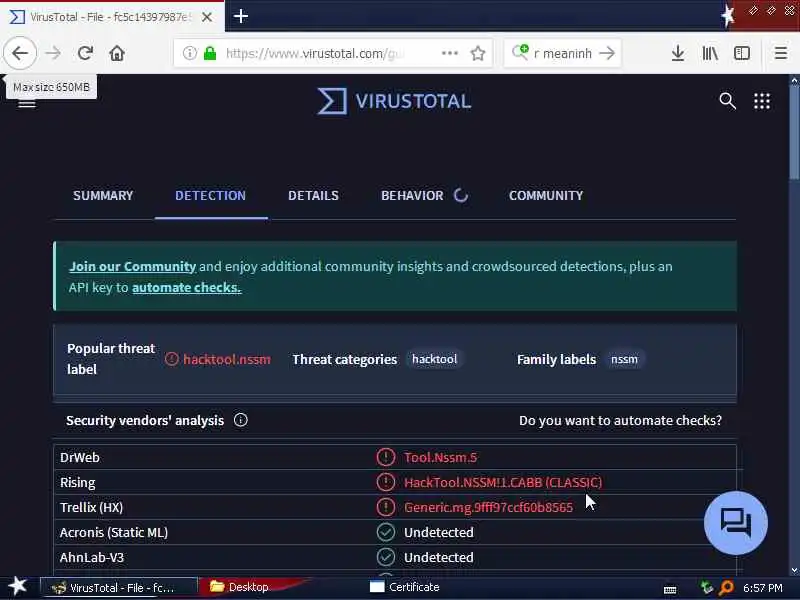Click the taskbar keyboard tray icon
The image size is (800, 600).
click(x=670, y=589)
